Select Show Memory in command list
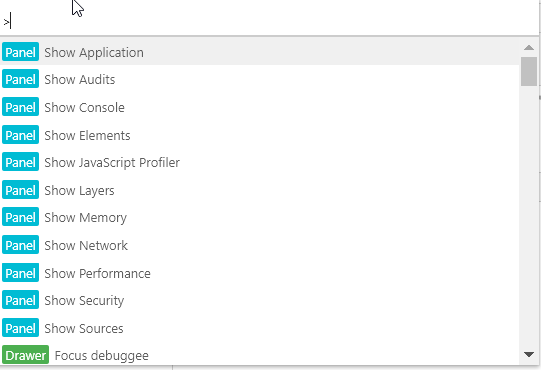The width and height of the screenshot is (541, 370). [x=259, y=217]
